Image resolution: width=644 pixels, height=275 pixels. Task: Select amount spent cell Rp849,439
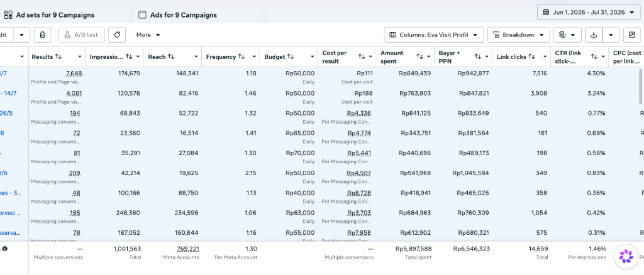coord(415,73)
